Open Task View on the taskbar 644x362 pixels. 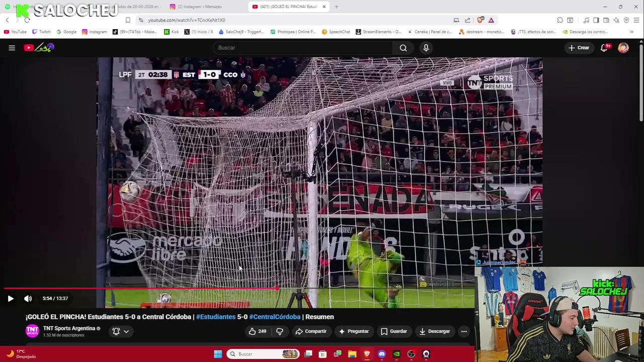(x=308, y=354)
